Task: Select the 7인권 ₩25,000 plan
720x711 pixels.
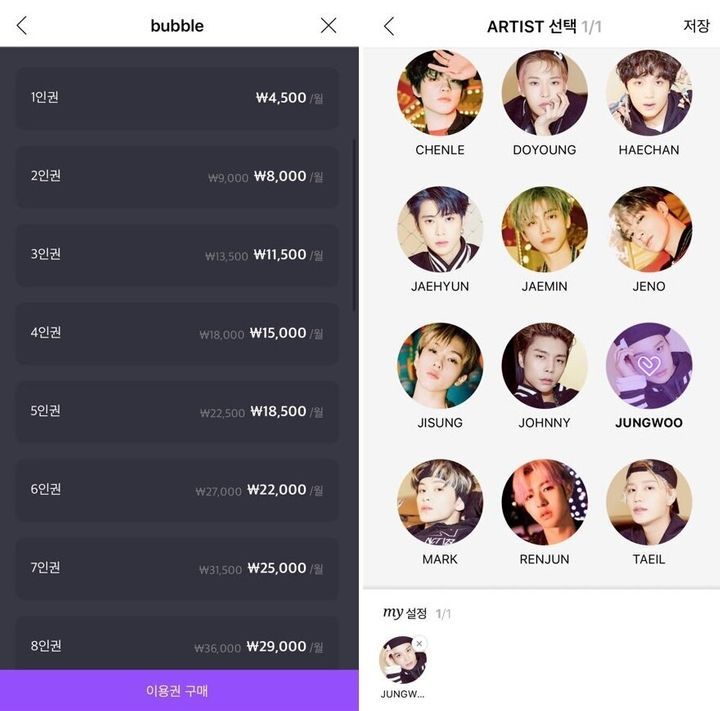Action: pyautogui.click(x=177, y=569)
